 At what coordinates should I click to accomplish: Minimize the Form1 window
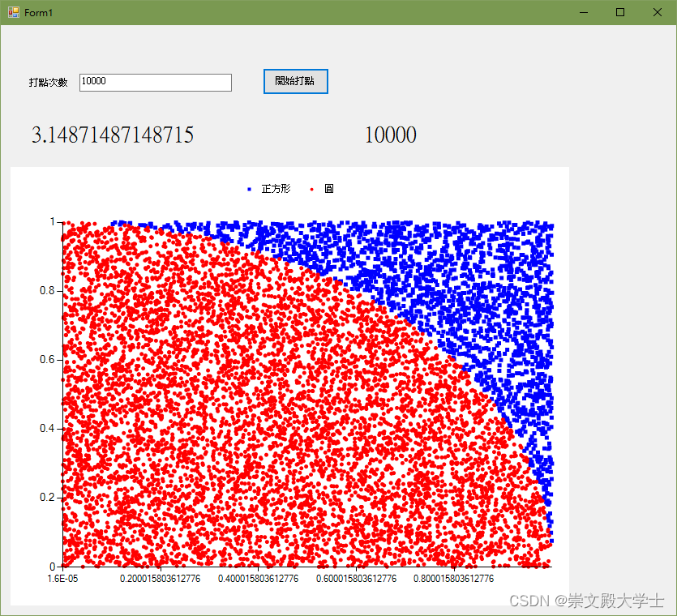pyautogui.click(x=584, y=12)
